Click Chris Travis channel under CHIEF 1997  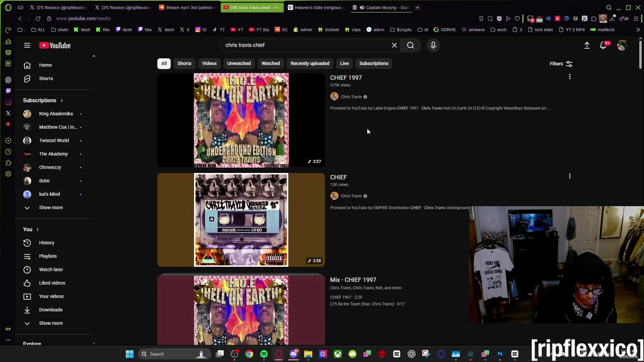[x=351, y=97]
